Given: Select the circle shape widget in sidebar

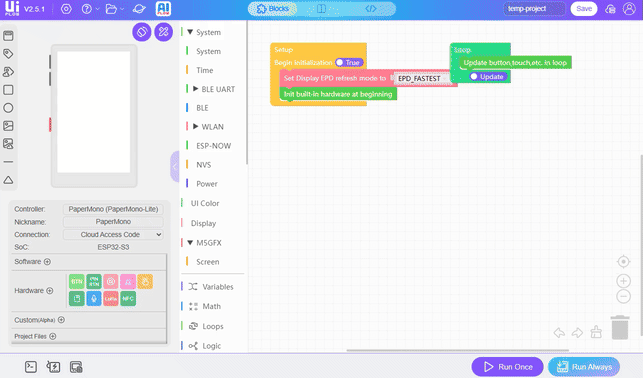Looking at the screenshot, I should click(x=8, y=108).
